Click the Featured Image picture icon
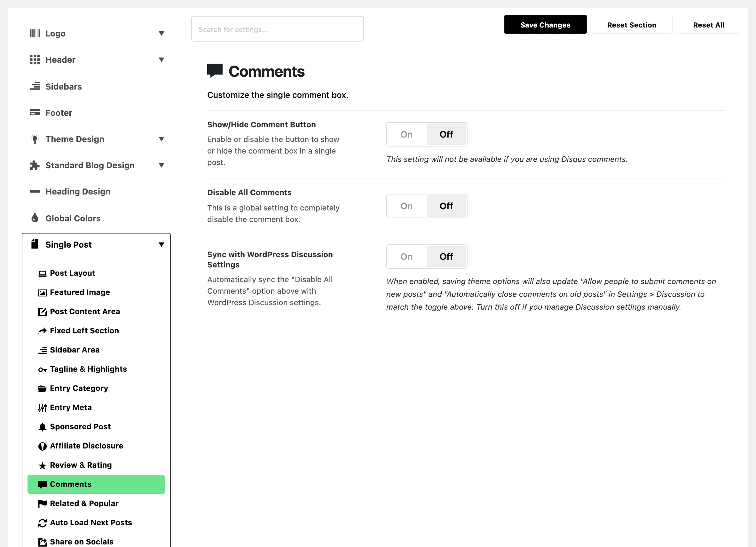The image size is (756, 547). (x=42, y=293)
